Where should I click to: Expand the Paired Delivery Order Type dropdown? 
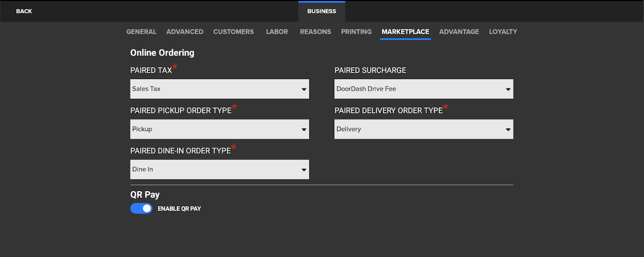424,129
